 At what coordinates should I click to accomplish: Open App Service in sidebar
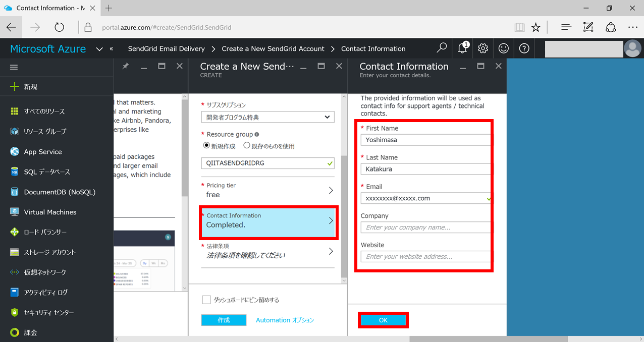tap(57, 152)
